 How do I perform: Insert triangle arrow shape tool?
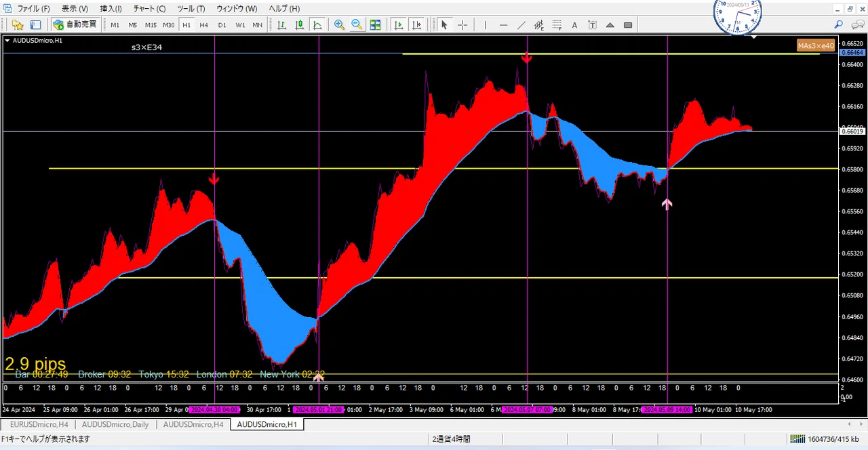click(610, 24)
